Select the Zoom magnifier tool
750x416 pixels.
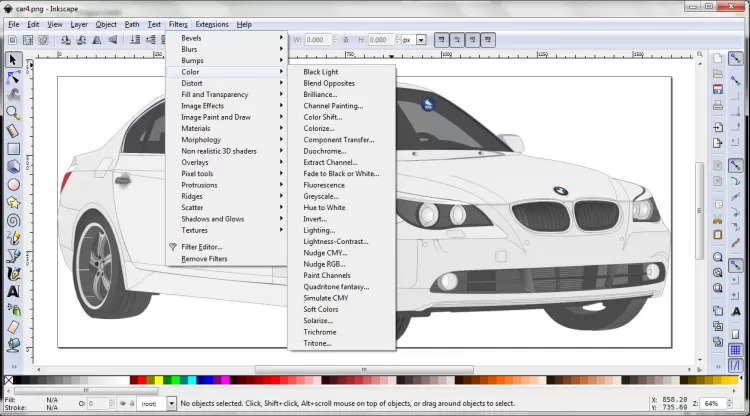pos(13,112)
